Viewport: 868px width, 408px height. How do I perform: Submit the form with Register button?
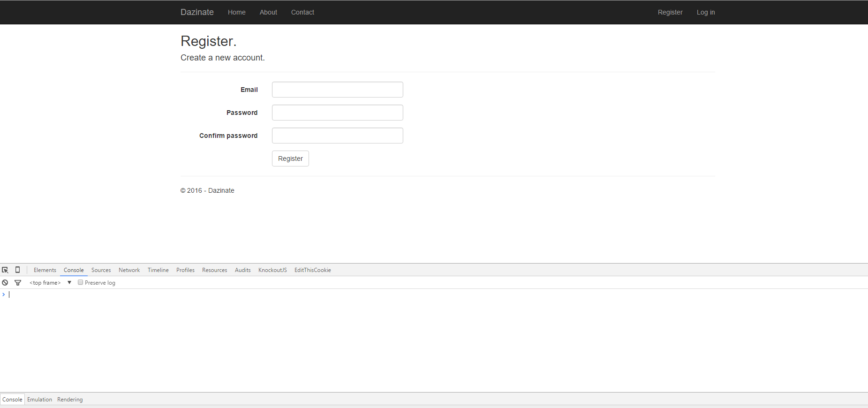tap(290, 159)
